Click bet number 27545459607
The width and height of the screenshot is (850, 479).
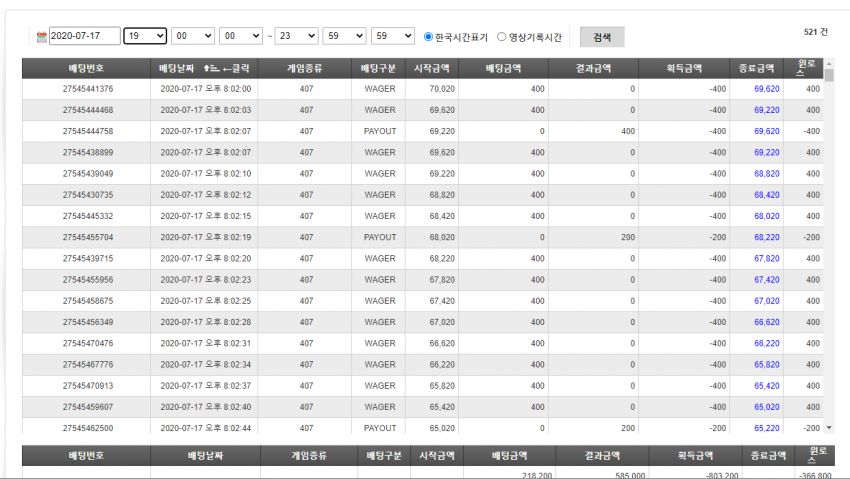(88, 406)
